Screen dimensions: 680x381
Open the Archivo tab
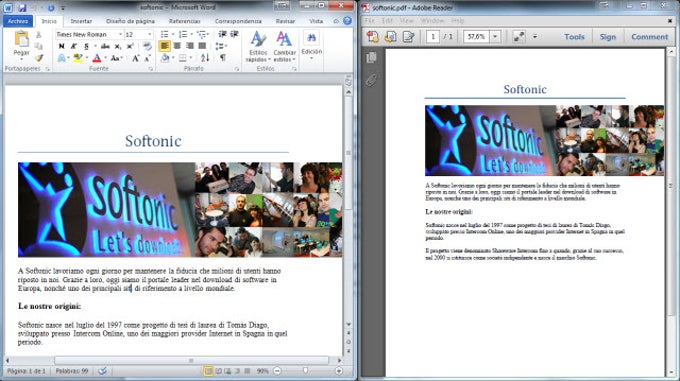pyautogui.click(x=18, y=21)
